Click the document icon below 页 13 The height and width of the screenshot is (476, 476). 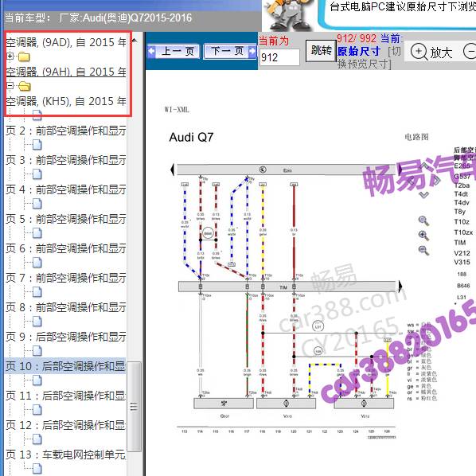[37, 469]
